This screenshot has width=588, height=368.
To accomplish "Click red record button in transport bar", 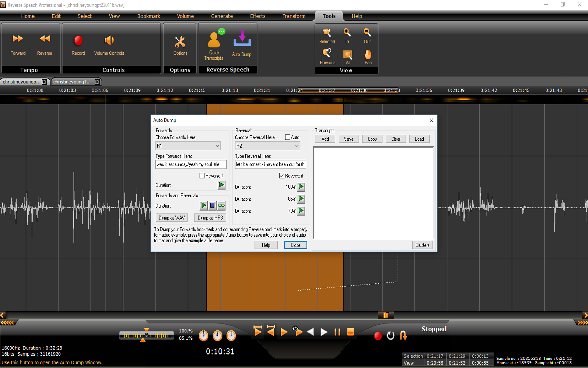I will (378, 336).
